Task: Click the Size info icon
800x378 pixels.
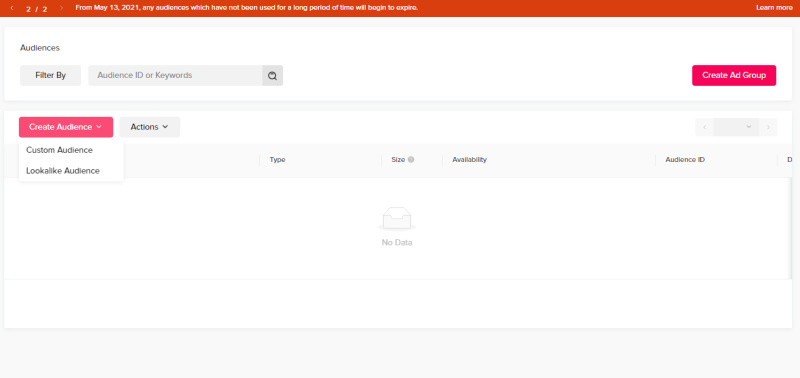Action: point(411,160)
